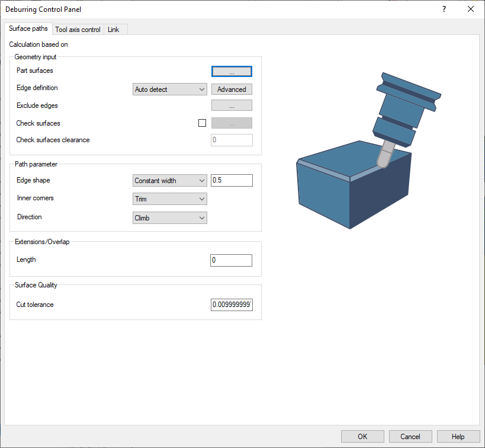The width and height of the screenshot is (485, 448).
Task: Click the edge shape width field
Action: tap(232, 181)
